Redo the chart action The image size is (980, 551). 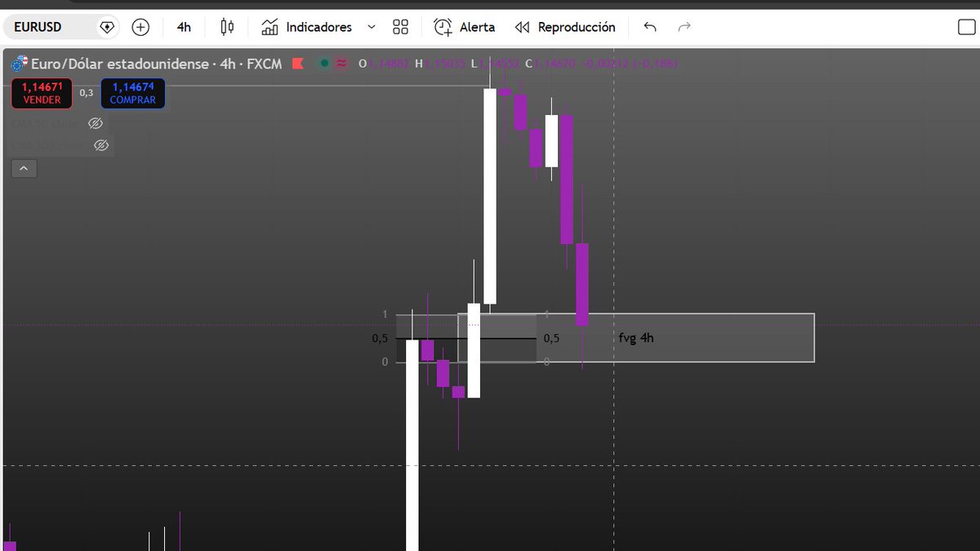click(684, 27)
